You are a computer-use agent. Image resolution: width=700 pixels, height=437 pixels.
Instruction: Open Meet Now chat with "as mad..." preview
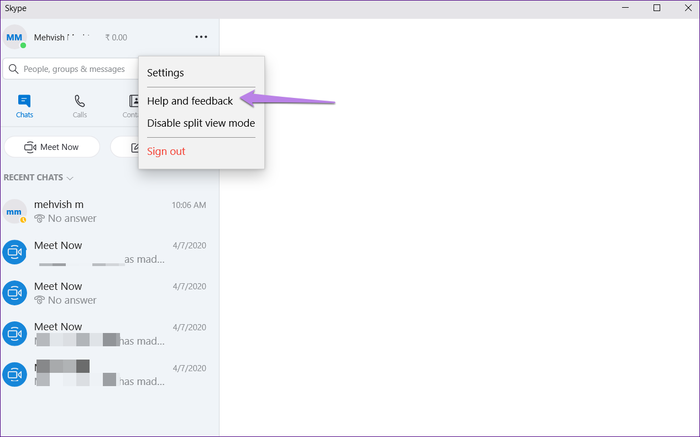(x=109, y=252)
